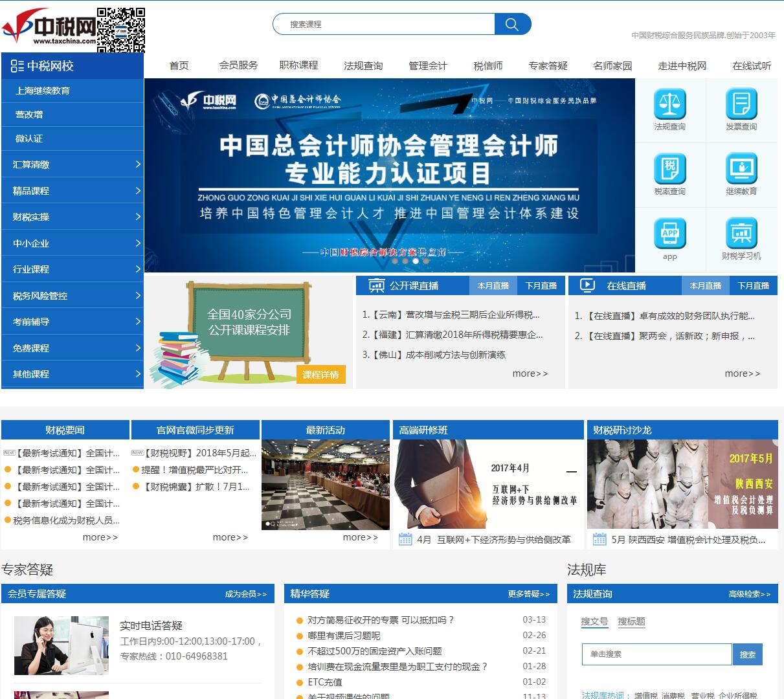This screenshot has width=784, height=699.
Task: Click calendar icon beside 5月 陕西西安
Action: tap(599, 539)
